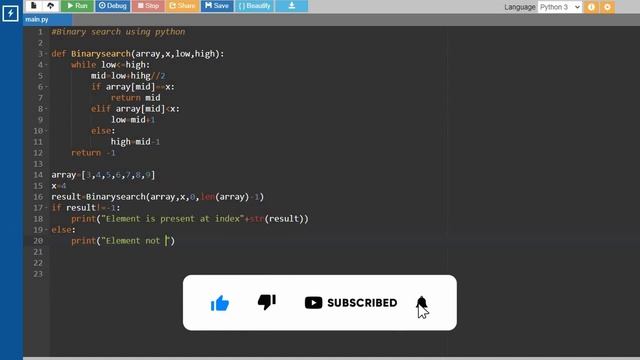Open the Share option
The image size is (640, 360).
182,6
